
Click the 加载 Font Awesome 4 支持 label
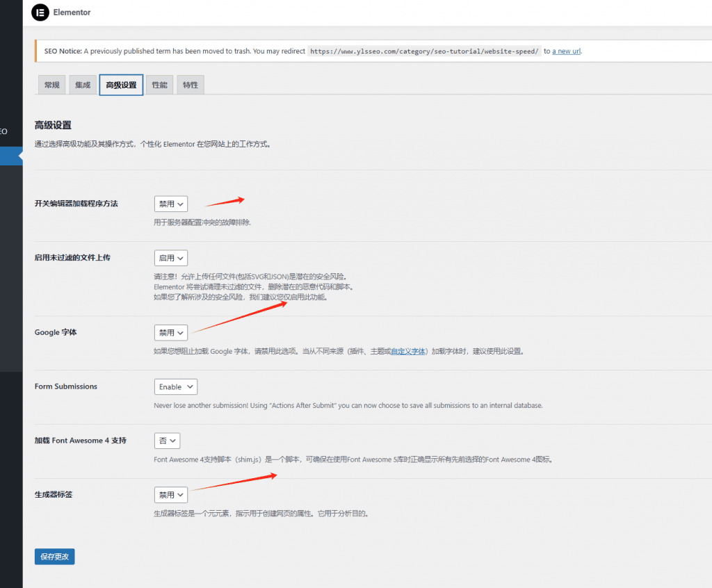coord(81,441)
